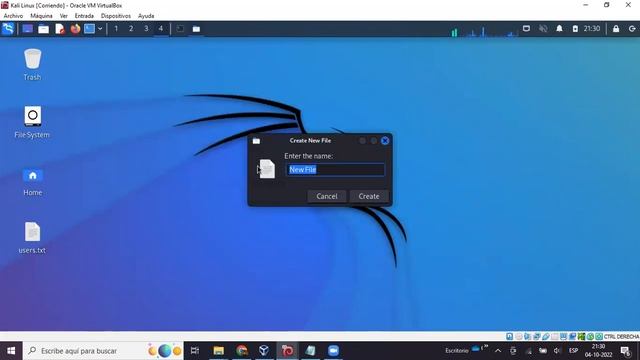This screenshot has height=360, width=640.
Task: Open Zoom from Windows taskbar
Action: click(x=333, y=351)
